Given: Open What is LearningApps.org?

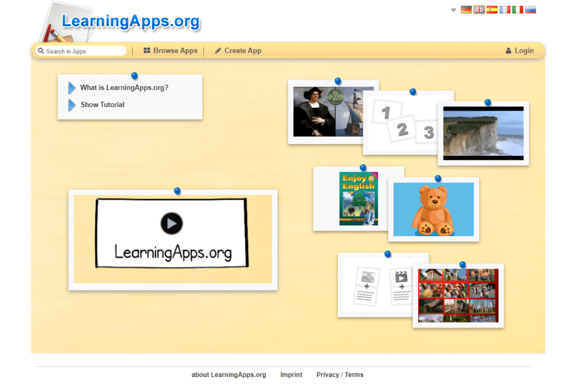Looking at the screenshot, I should (x=124, y=87).
